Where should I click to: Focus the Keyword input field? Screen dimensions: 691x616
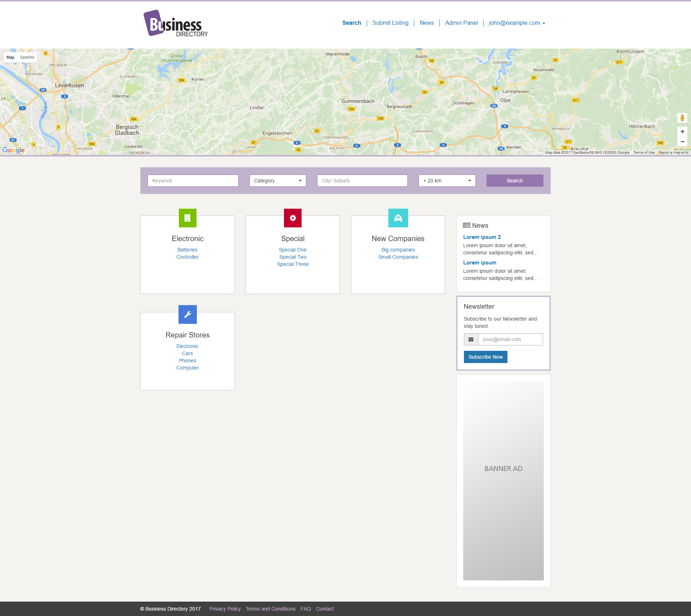tap(193, 181)
